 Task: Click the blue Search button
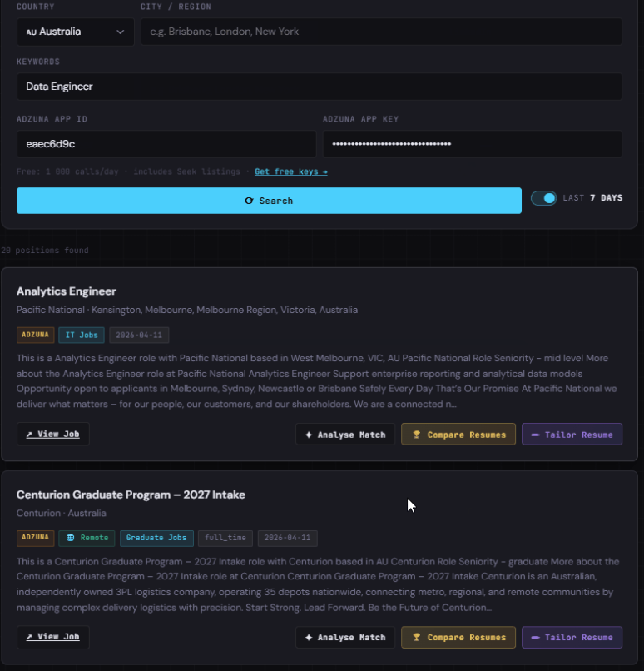point(269,201)
